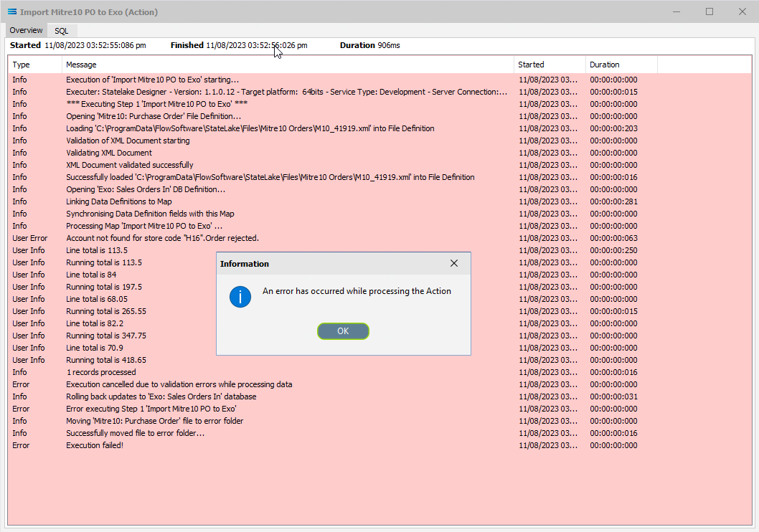This screenshot has width=759, height=532.
Task: Select the 'Linking Data Definitions to Map' row
Action: click(x=379, y=201)
